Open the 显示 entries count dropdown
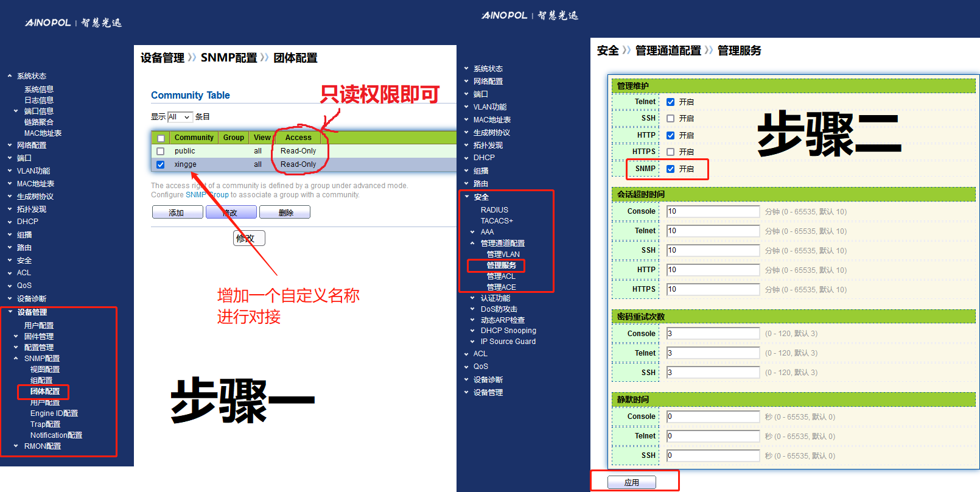The width and height of the screenshot is (980, 492). [180, 117]
